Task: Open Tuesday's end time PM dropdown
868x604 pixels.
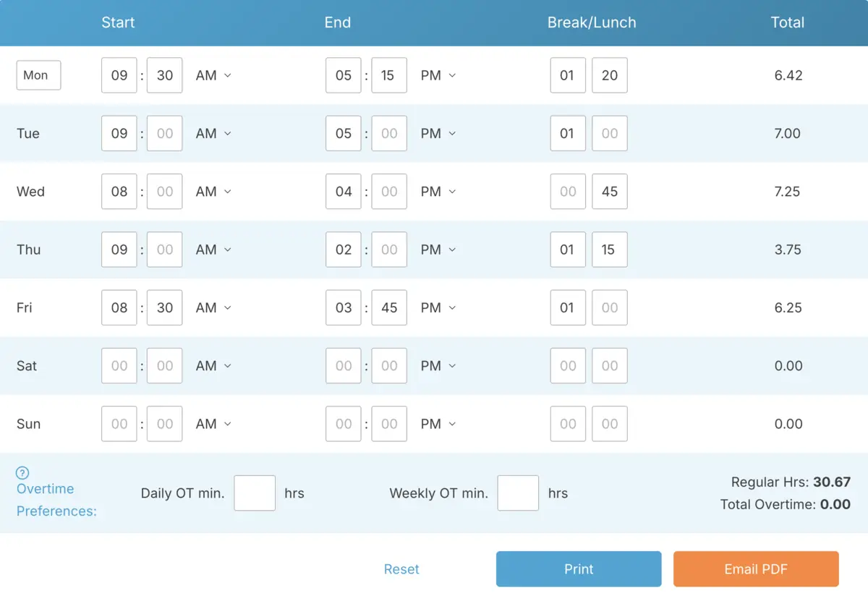Action: 437,133
